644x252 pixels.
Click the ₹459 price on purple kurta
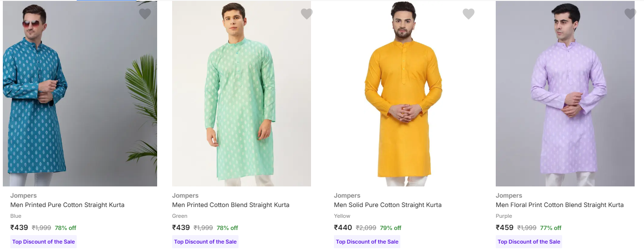(505, 228)
